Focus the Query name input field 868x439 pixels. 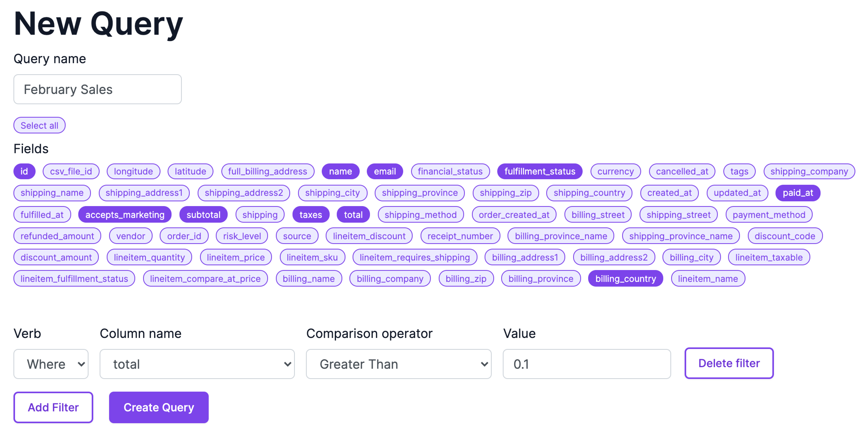pyautogui.click(x=97, y=90)
